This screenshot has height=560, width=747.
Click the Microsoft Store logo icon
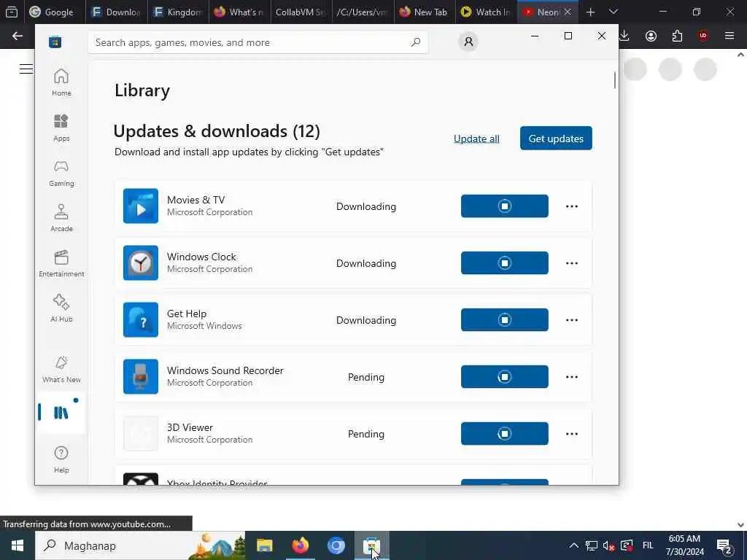pyautogui.click(x=55, y=42)
